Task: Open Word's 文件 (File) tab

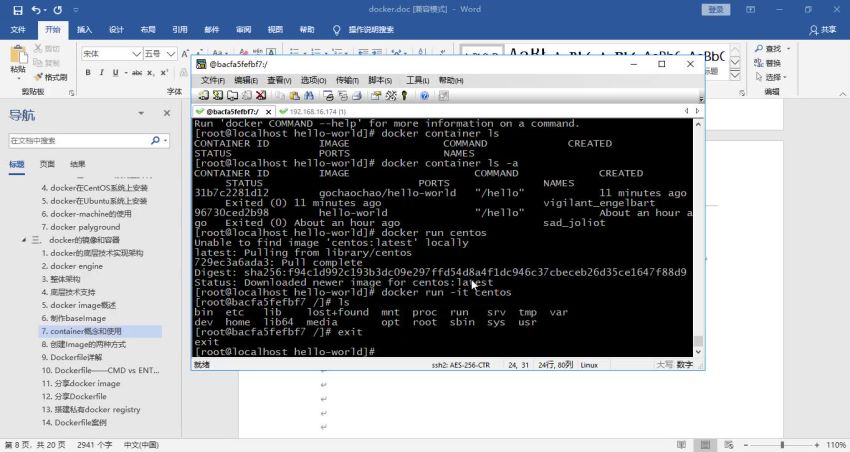Action: pos(18,30)
